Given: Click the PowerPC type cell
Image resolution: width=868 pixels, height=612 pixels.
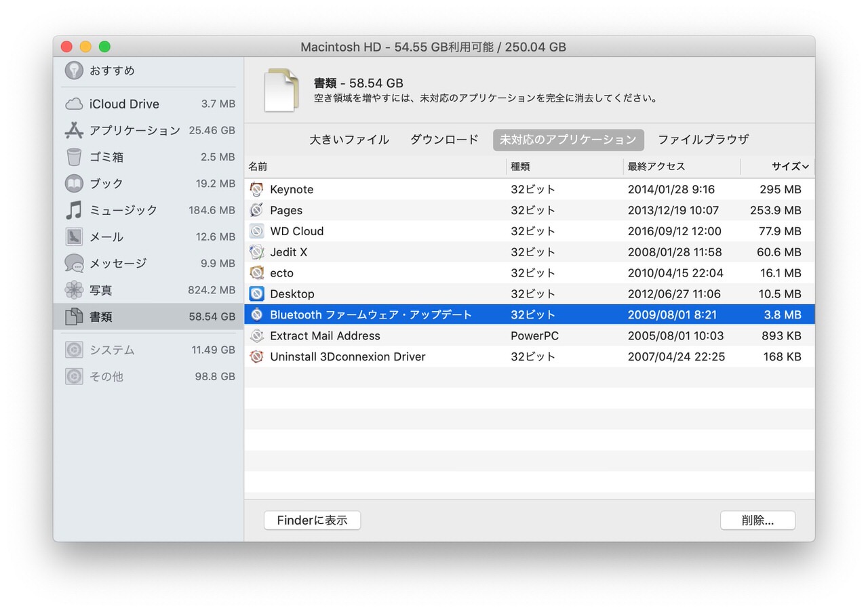Looking at the screenshot, I should 534,336.
